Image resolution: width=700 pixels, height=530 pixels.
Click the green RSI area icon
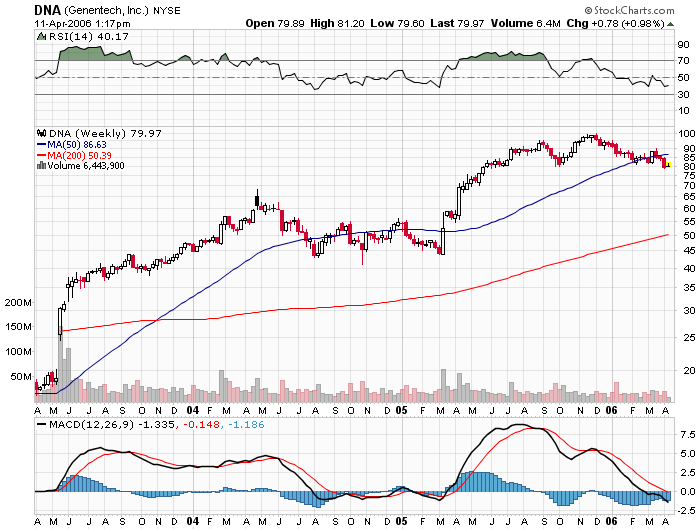(x=42, y=37)
